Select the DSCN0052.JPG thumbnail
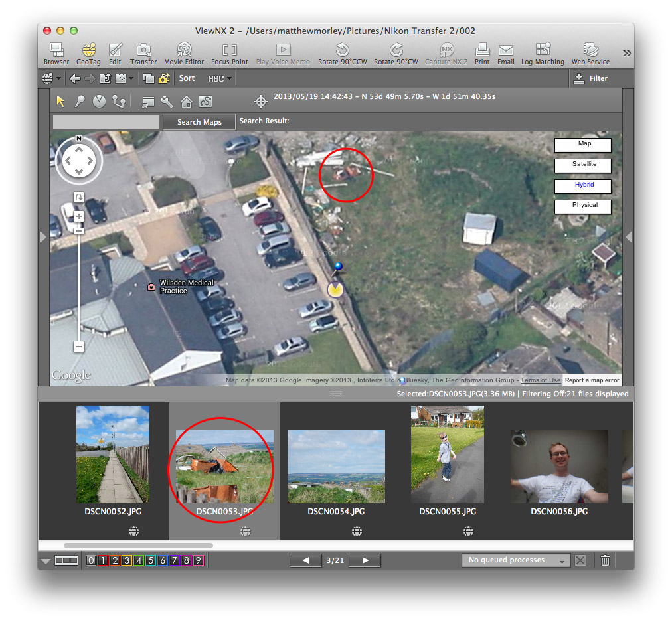The width and height of the screenshot is (672, 622). [x=113, y=455]
